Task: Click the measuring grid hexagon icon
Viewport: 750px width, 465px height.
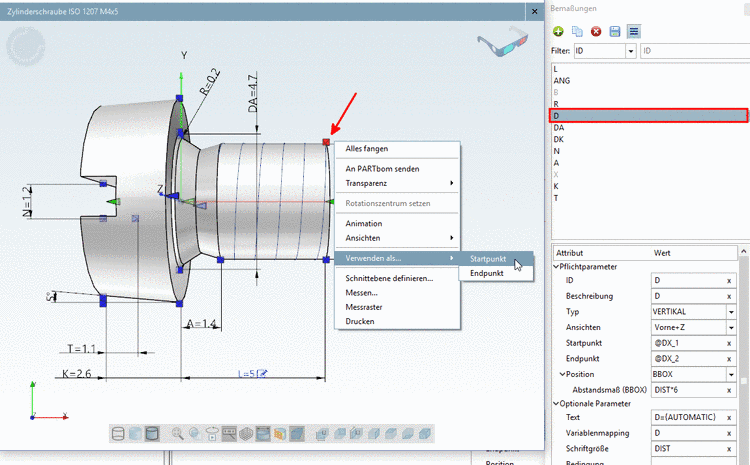Action: point(246,434)
